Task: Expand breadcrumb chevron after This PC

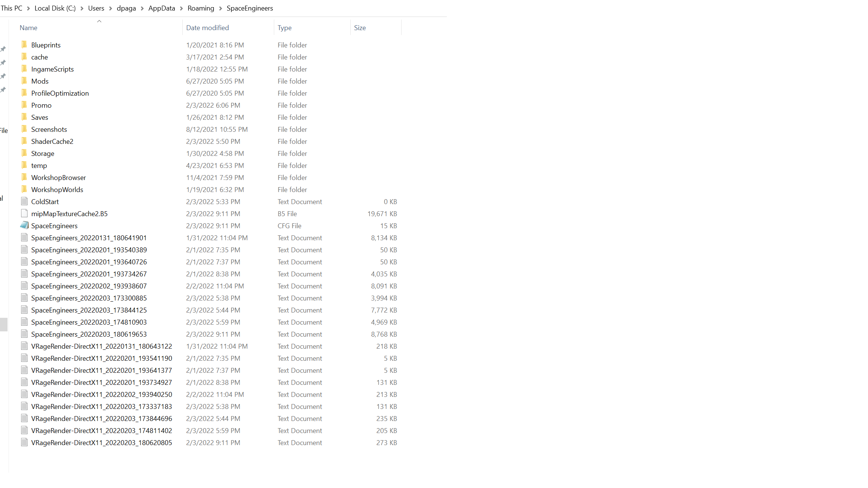Action: [28, 8]
